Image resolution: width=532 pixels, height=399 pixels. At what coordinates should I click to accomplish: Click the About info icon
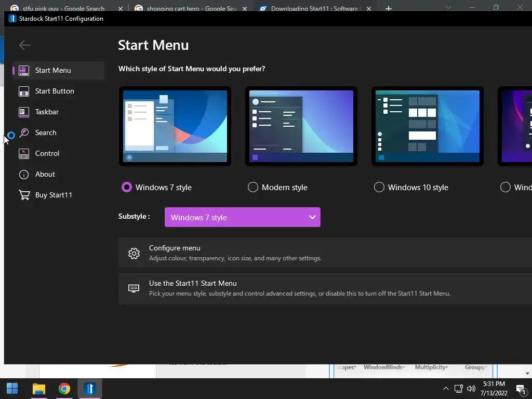coord(24,175)
